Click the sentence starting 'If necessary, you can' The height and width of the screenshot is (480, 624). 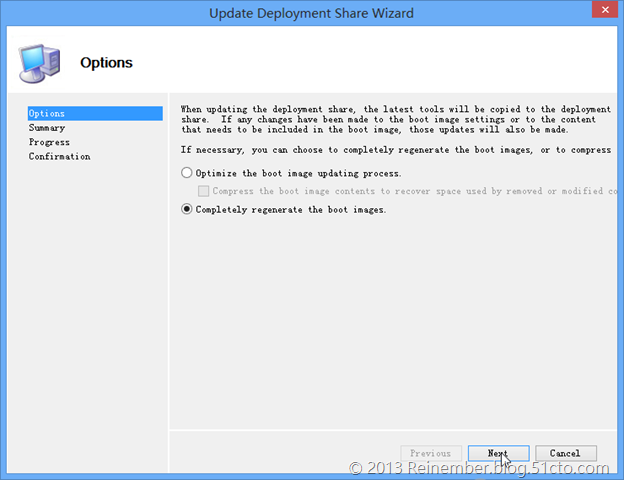[396, 150]
